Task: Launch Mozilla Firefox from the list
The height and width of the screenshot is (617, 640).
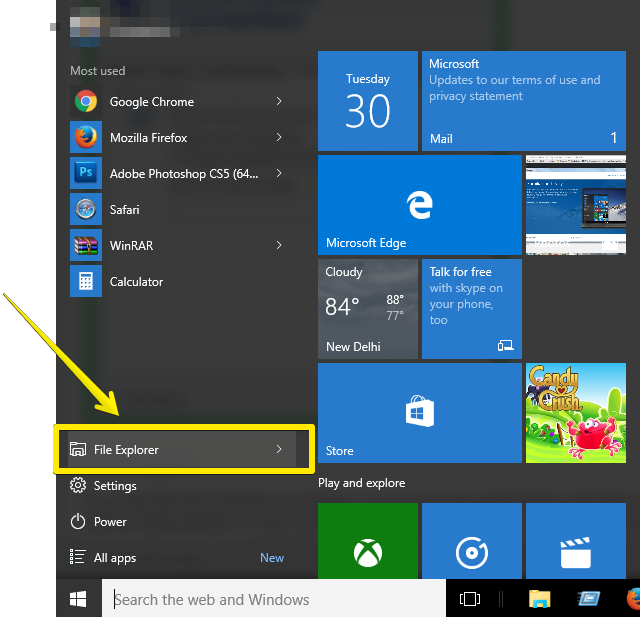Action: tap(182, 137)
